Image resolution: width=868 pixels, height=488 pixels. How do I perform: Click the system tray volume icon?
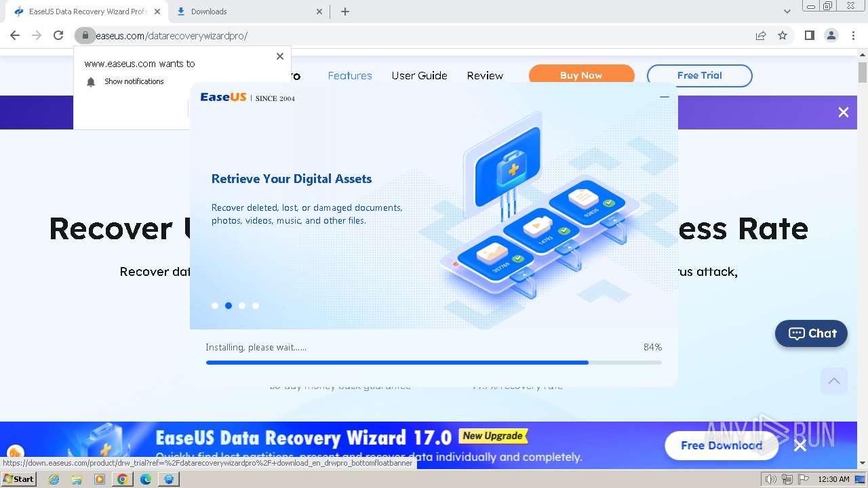[771, 479]
